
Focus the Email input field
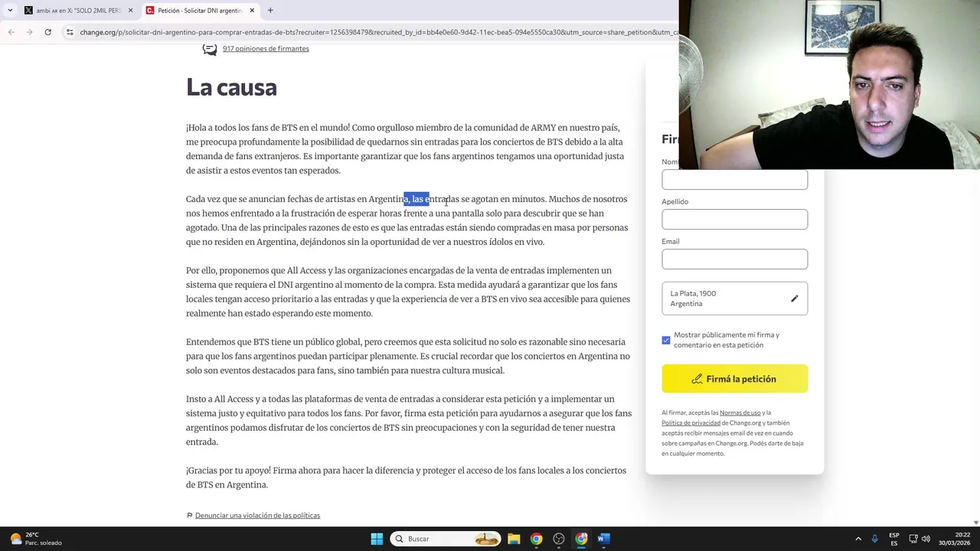click(x=734, y=259)
